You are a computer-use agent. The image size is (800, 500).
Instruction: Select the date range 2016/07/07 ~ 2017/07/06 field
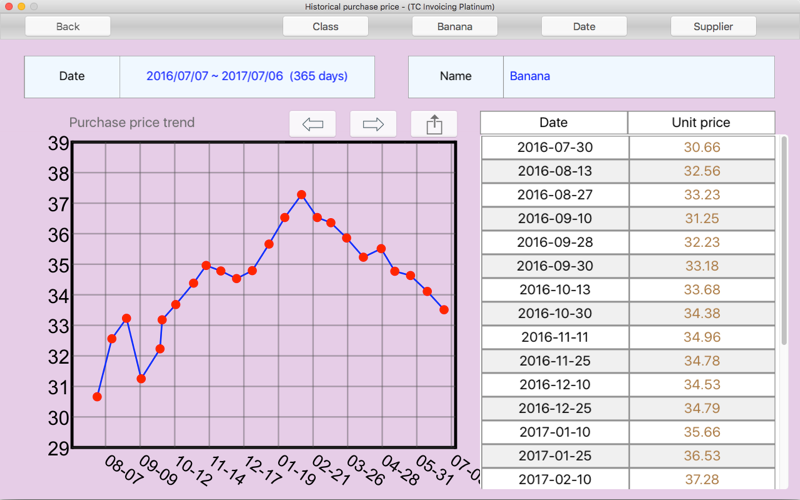click(x=247, y=77)
